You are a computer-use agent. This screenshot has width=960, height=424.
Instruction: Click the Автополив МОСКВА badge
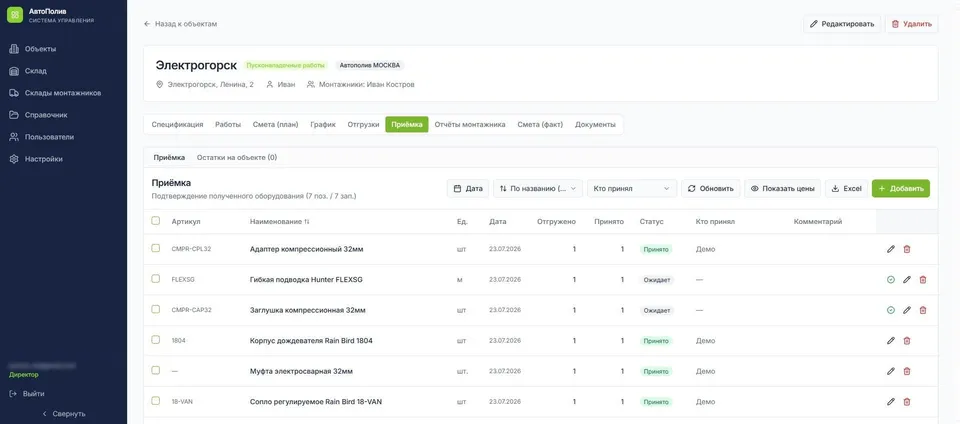pyautogui.click(x=370, y=65)
